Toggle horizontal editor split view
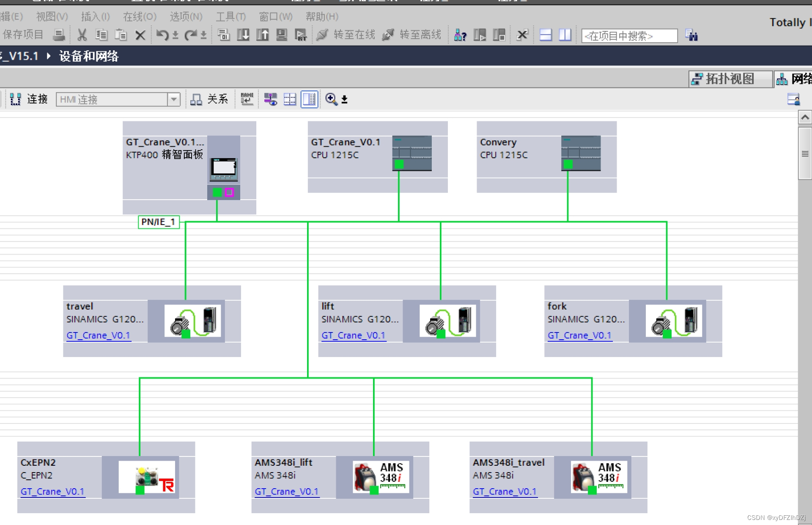Viewport: 812px width, 525px height. pyautogui.click(x=546, y=35)
